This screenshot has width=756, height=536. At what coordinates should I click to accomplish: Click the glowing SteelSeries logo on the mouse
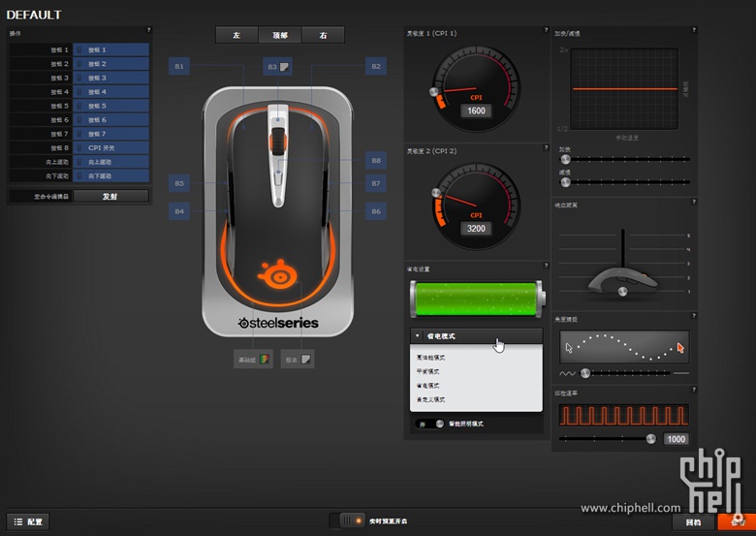[x=278, y=273]
